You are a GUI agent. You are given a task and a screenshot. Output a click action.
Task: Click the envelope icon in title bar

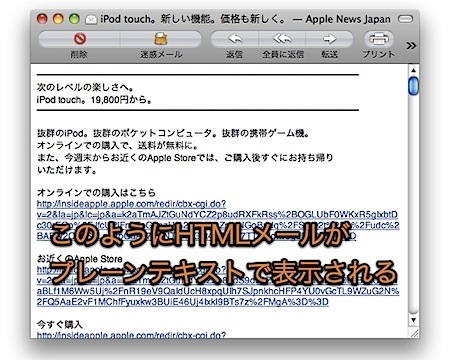click(x=91, y=20)
